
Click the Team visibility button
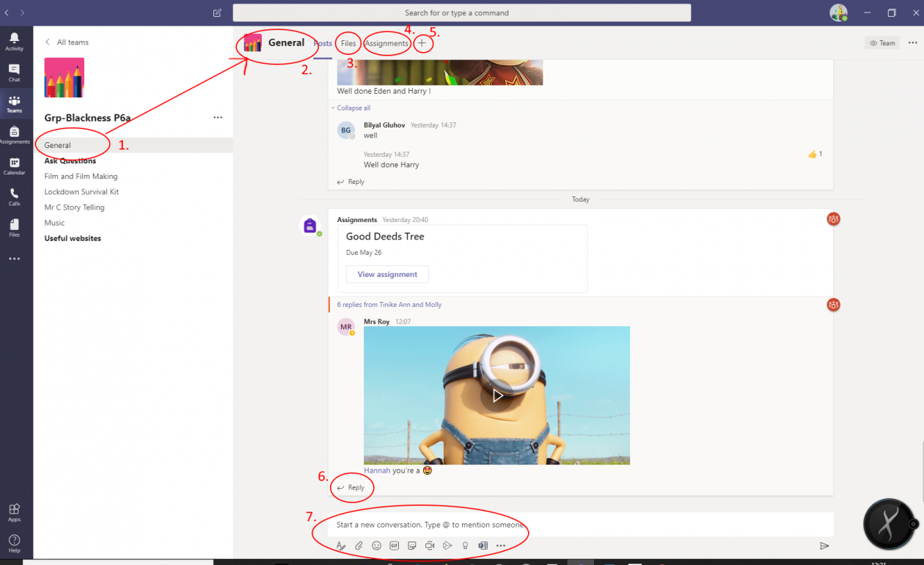tap(883, 43)
